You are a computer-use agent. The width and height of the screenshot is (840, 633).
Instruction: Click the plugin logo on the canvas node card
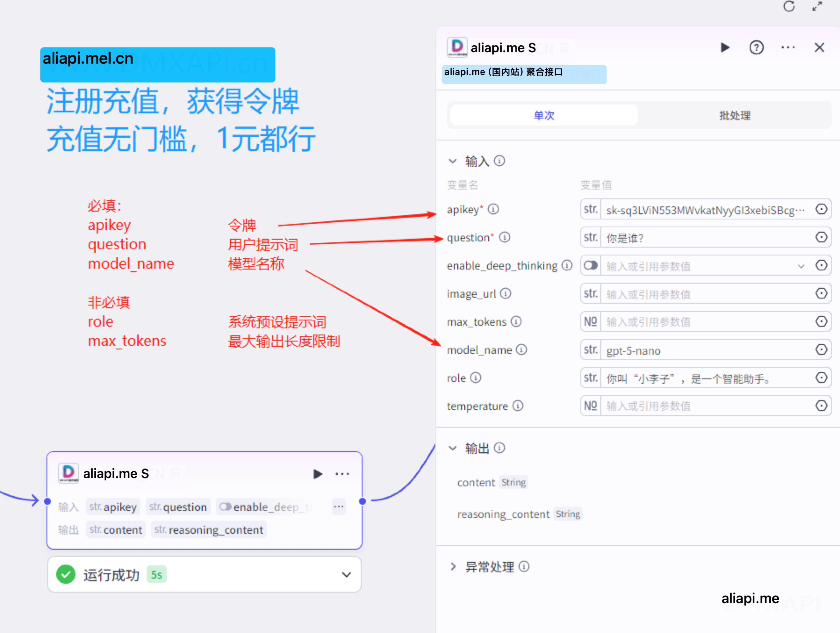click(68, 473)
